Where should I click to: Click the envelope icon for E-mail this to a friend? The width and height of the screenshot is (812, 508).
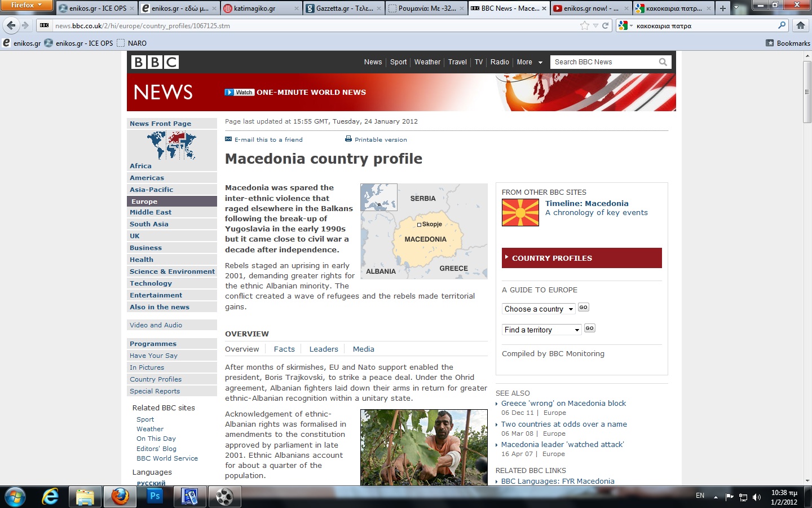228,139
